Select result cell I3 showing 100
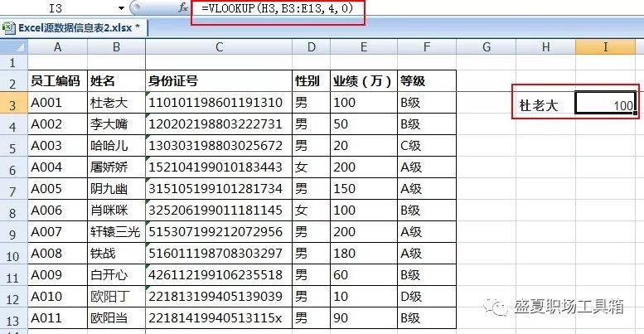644x334 pixels. click(605, 103)
